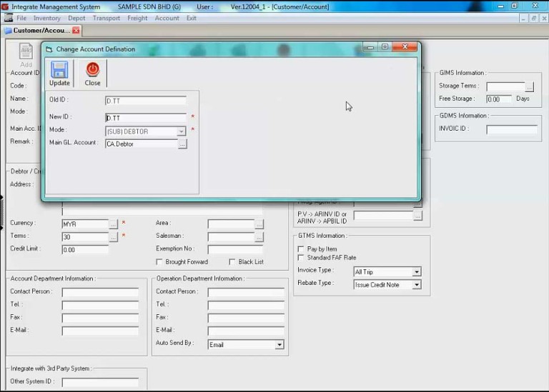Click Account Department E-Mail field
The width and height of the screenshot is (549, 392).
[x=100, y=331]
